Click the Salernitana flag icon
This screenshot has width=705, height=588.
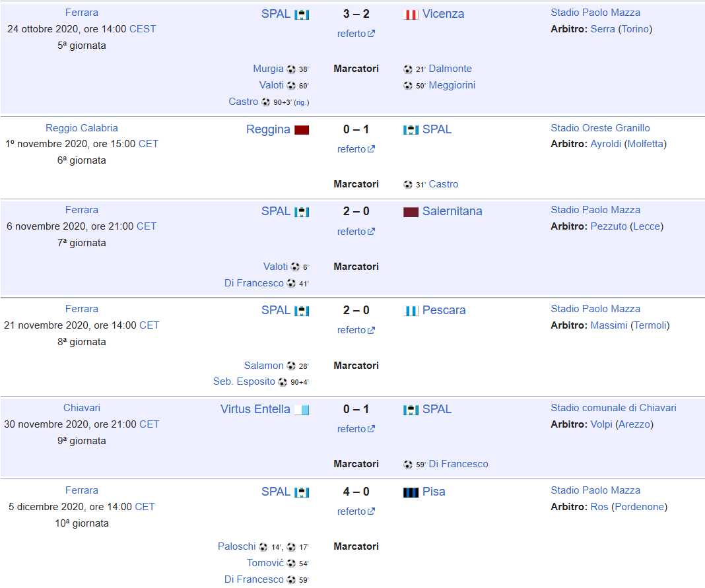click(411, 212)
